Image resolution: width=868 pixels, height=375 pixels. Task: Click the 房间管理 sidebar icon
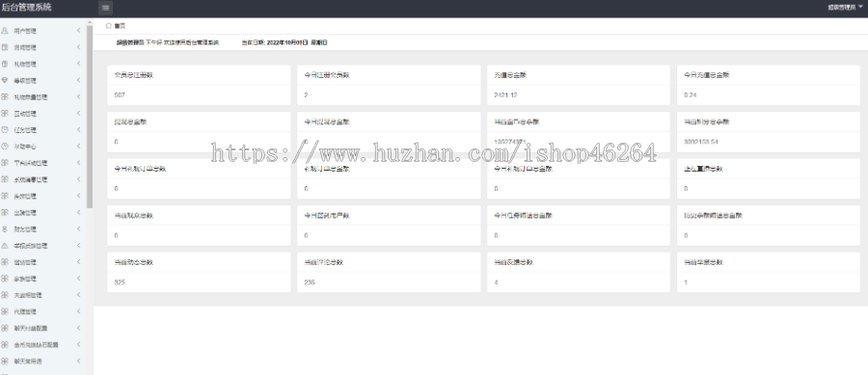(5, 47)
